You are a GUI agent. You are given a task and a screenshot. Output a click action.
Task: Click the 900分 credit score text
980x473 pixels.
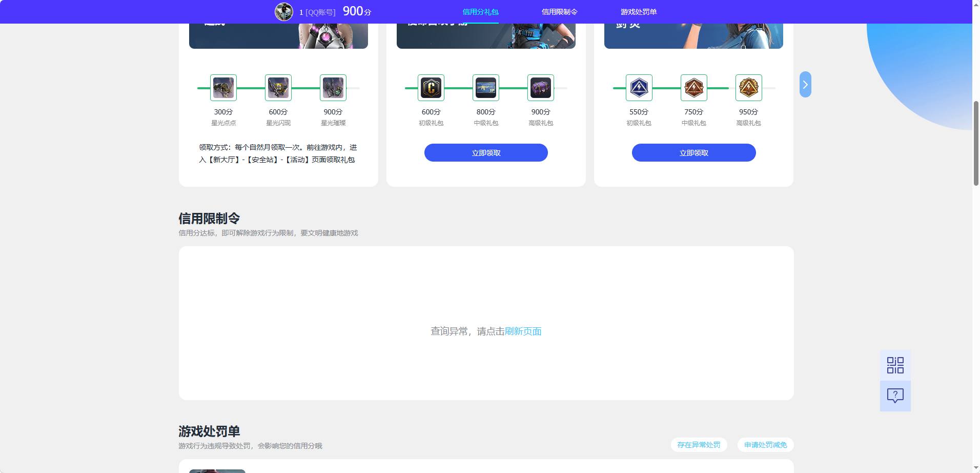coord(357,11)
